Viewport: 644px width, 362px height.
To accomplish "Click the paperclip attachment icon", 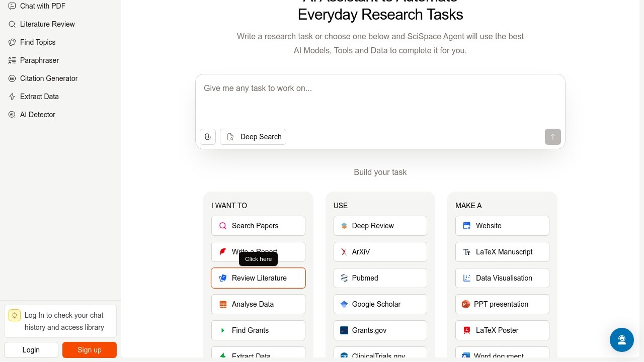I will (208, 137).
